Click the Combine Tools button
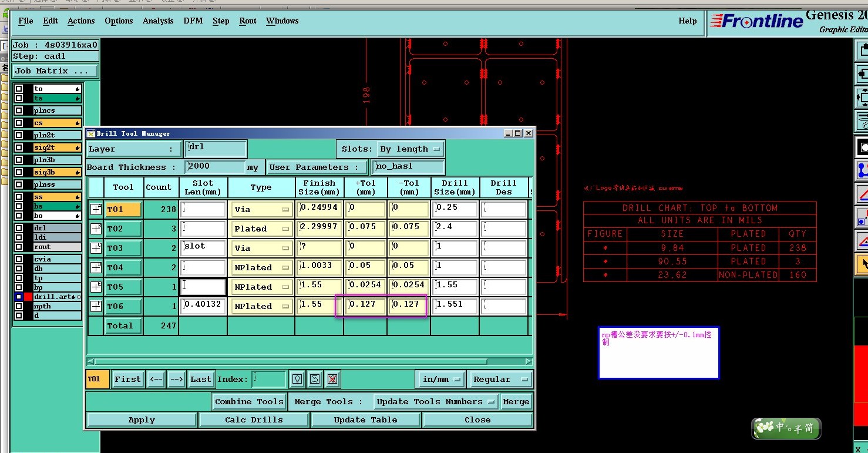868x453 pixels. coord(249,402)
